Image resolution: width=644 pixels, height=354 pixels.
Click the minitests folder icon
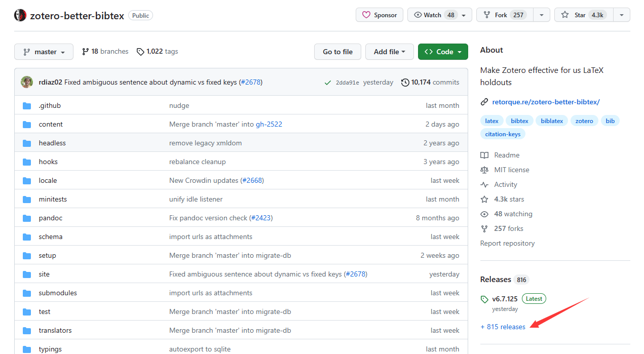[27, 200]
